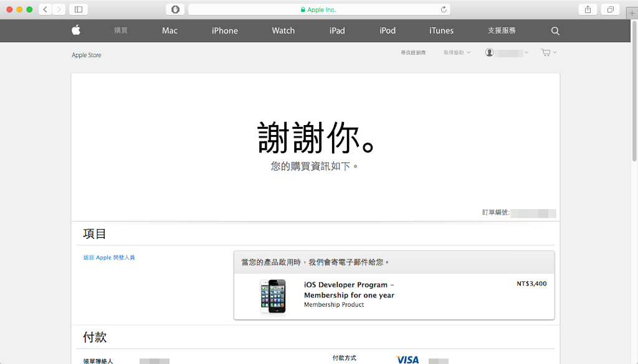Select iPhone in the navigation bar
Image resolution: width=638 pixels, height=364 pixels.
click(x=224, y=30)
